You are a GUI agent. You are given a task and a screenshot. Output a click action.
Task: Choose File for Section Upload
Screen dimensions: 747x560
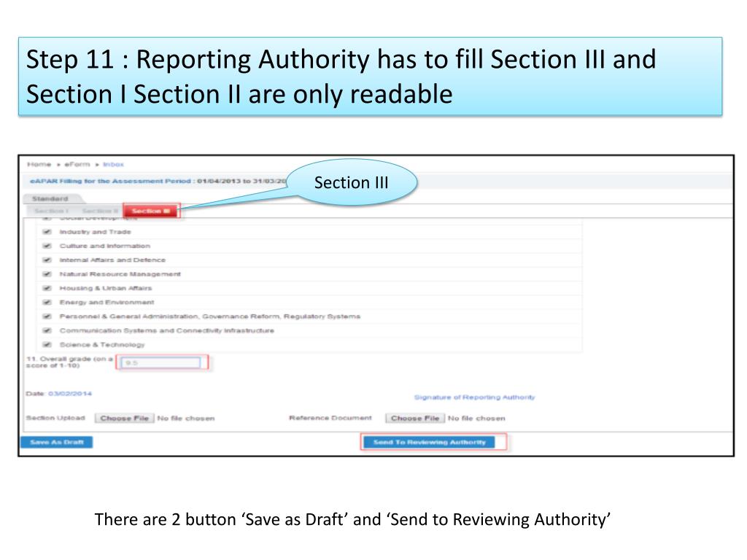pyautogui.click(x=124, y=418)
